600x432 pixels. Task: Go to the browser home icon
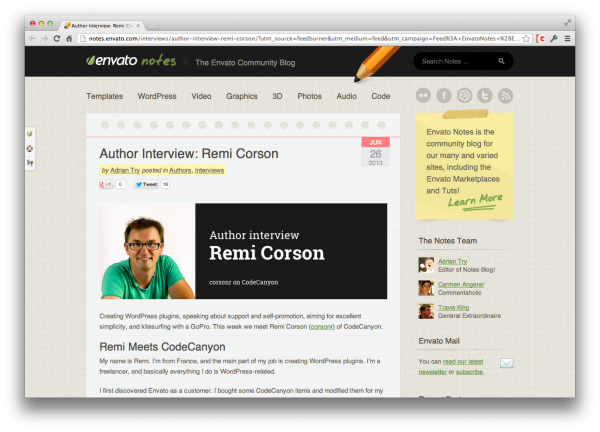(69, 39)
